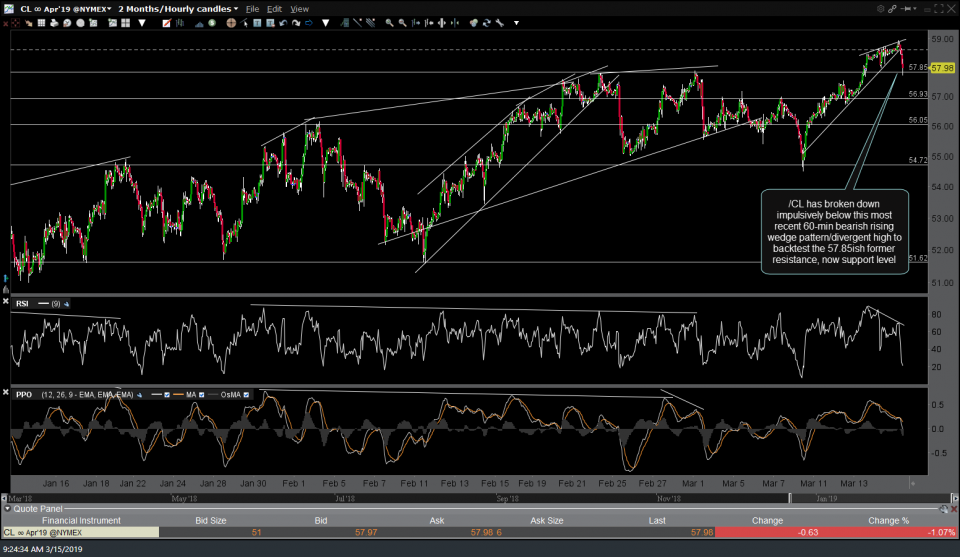
Task: Open the 2 Months/Hourly candles period dropdown
Action: click(178, 9)
